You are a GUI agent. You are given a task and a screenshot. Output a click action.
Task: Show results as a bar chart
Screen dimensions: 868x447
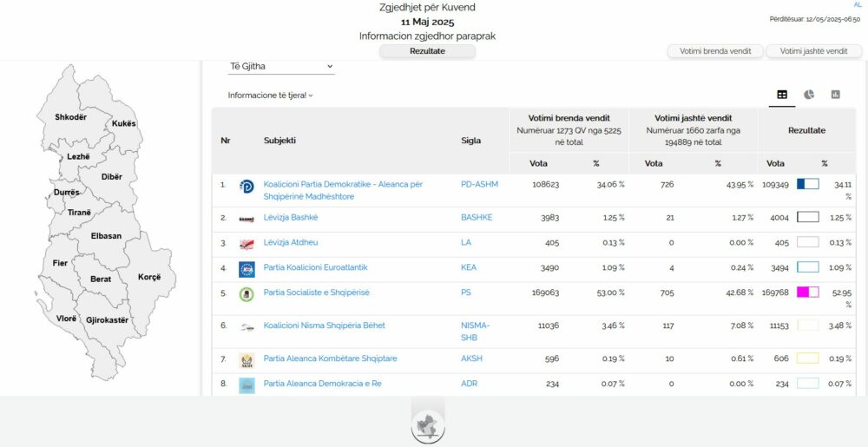835,95
